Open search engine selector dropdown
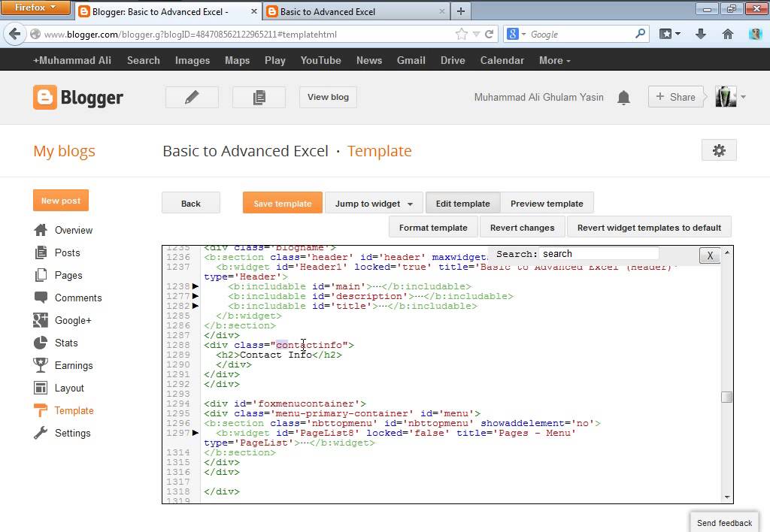This screenshot has width=770, height=532. point(516,34)
